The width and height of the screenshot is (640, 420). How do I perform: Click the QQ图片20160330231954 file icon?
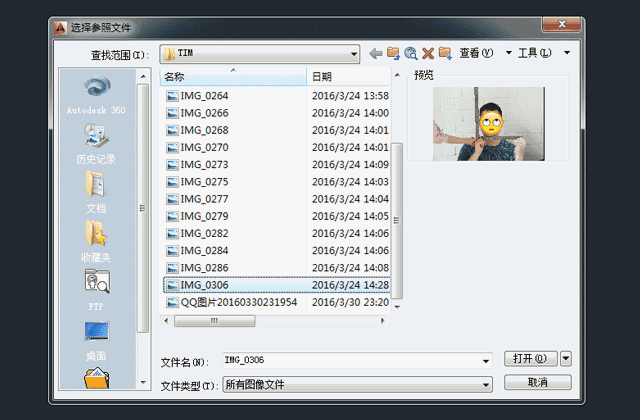tap(172, 302)
